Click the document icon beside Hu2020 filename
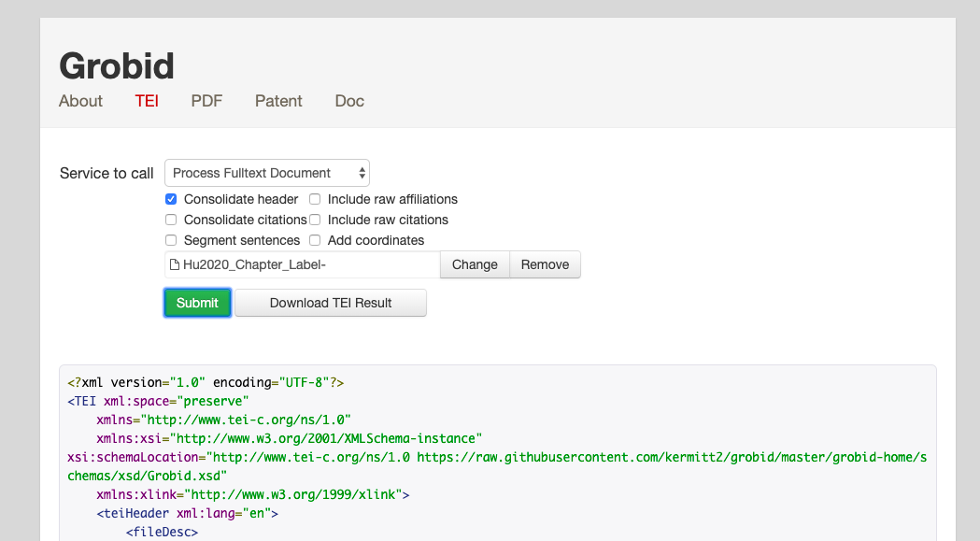The height and width of the screenshot is (541, 980). tap(174, 264)
